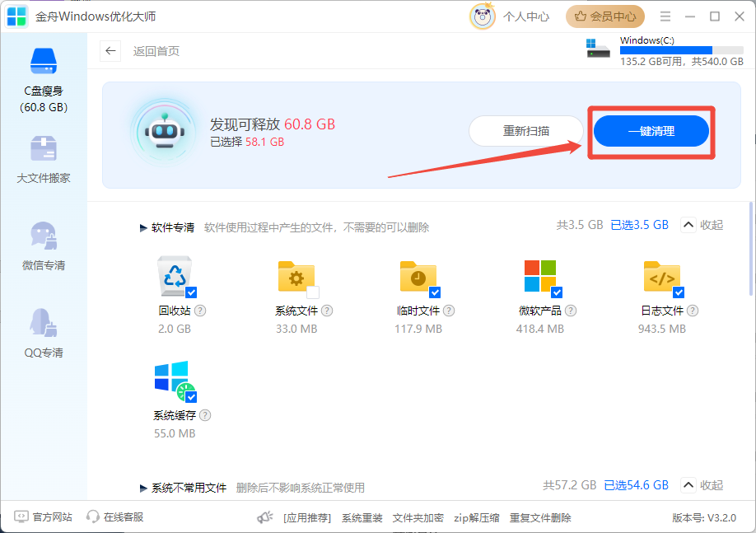Open the hamburger menu icon in title bar

tap(665, 16)
